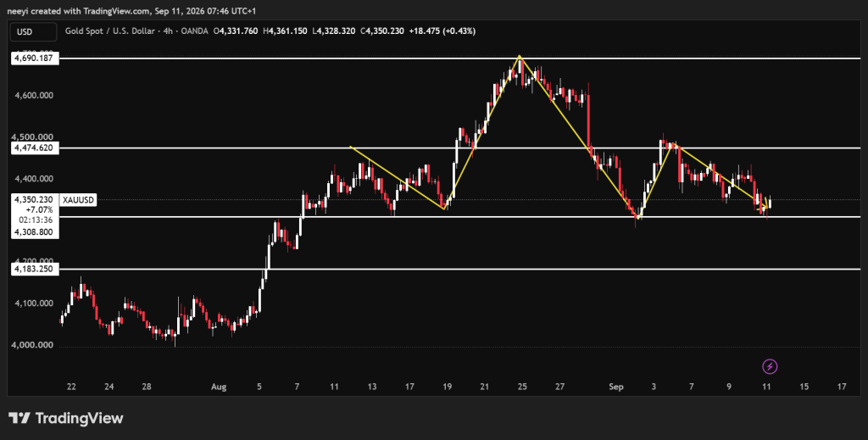Click the Gold Spot / U.S. Dollar title
This screenshot has width=868, height=440.
coord(109,31)
